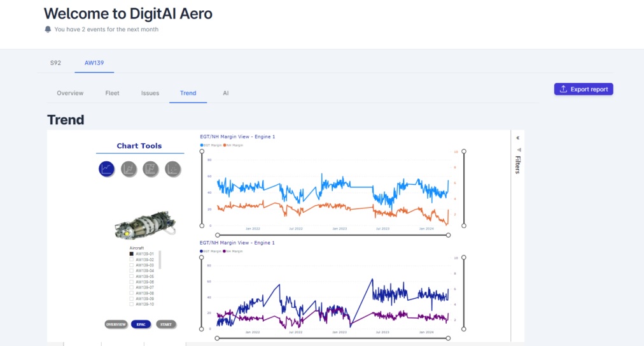644x346 pixels.
Task: Click the gray OVERVIEW pill button
Action: coord(116,324)
